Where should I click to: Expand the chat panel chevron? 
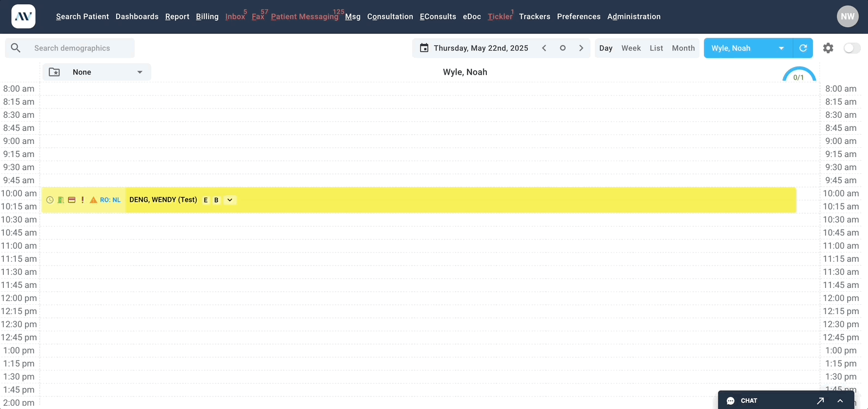[840, 401]
